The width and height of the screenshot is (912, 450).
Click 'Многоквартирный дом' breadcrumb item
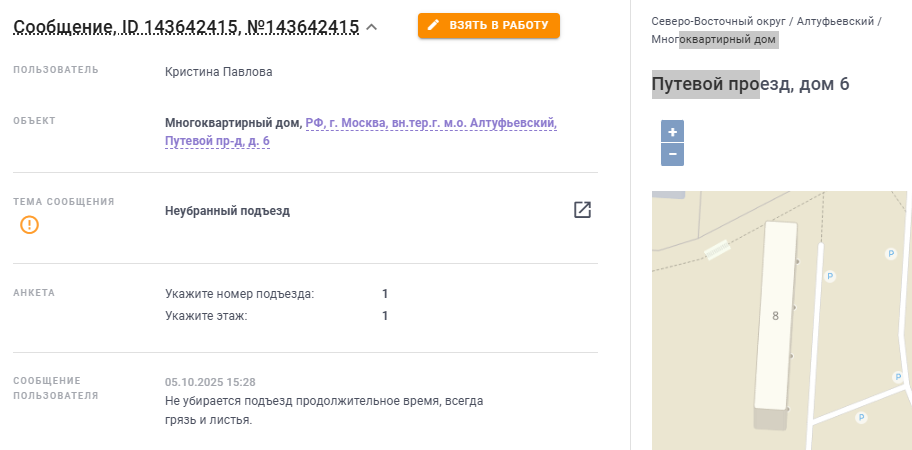[x=714, y=40]
